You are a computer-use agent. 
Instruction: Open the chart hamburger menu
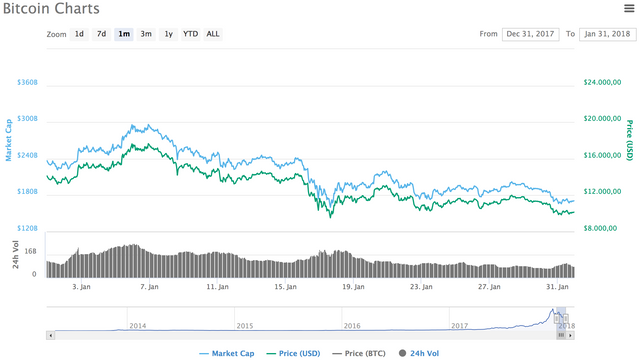629,8
